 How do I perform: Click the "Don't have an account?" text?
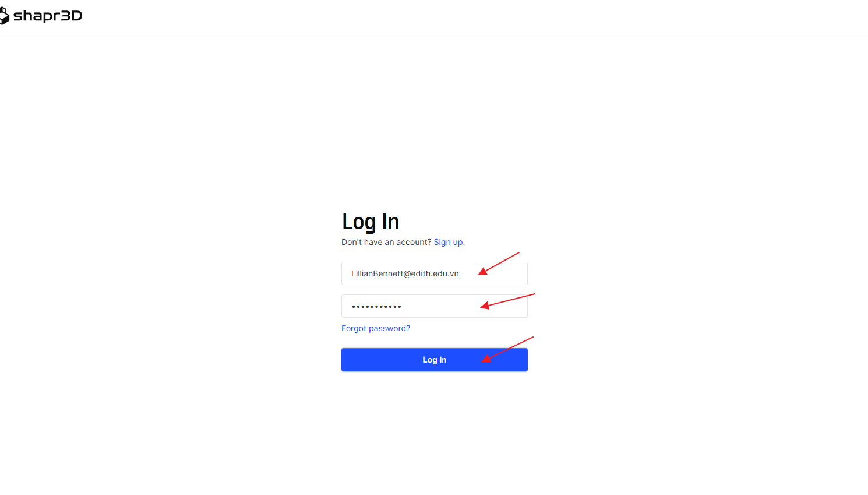click(x=386, y=242)
